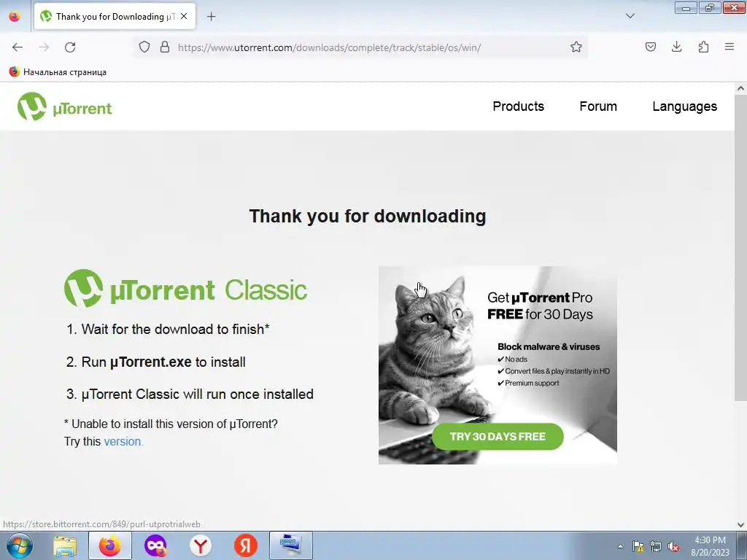Expand the list all tabs chevron
This screenshot has height=560, width=747.
(x=630, y=16)
